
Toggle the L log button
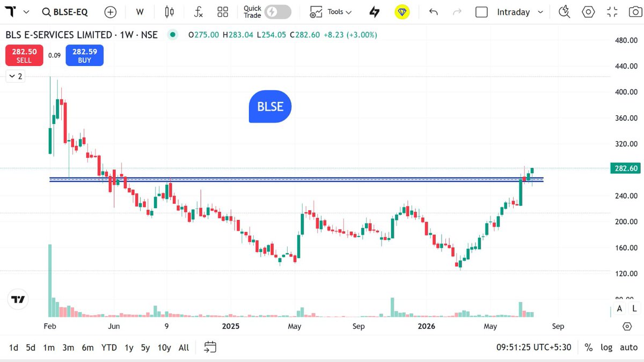634,308
